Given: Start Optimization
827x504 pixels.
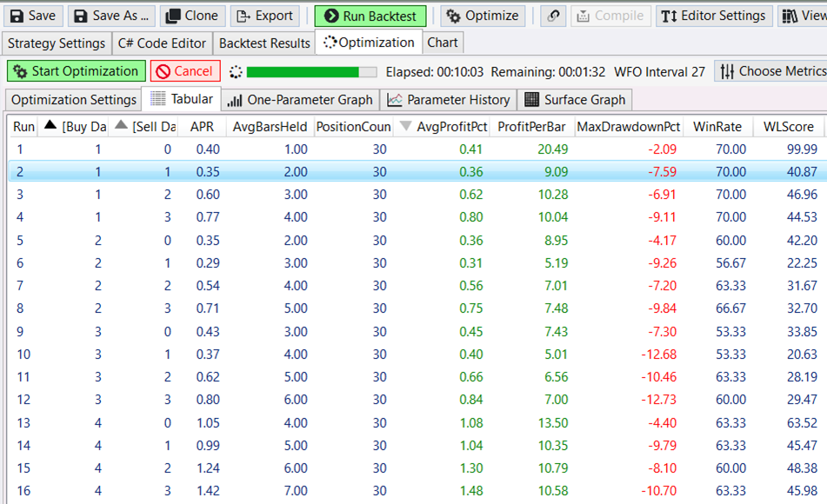Looking at the screenshot, I should (76, 71).
